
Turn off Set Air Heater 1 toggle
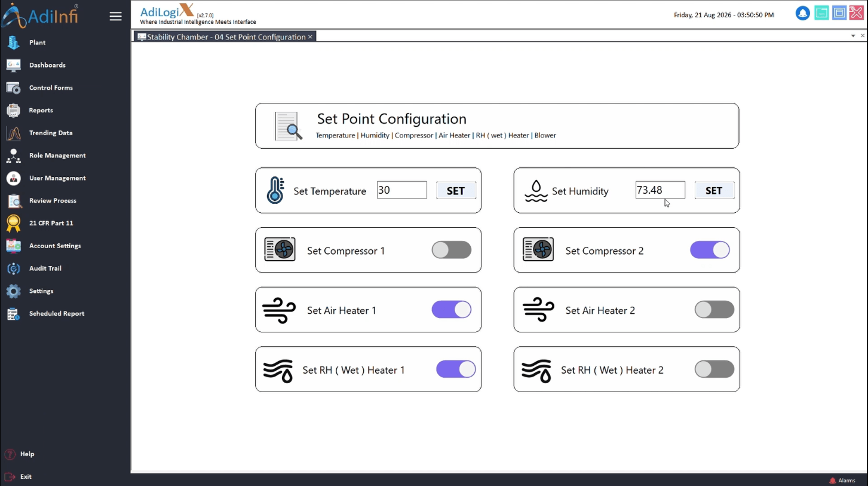[452, 310]
